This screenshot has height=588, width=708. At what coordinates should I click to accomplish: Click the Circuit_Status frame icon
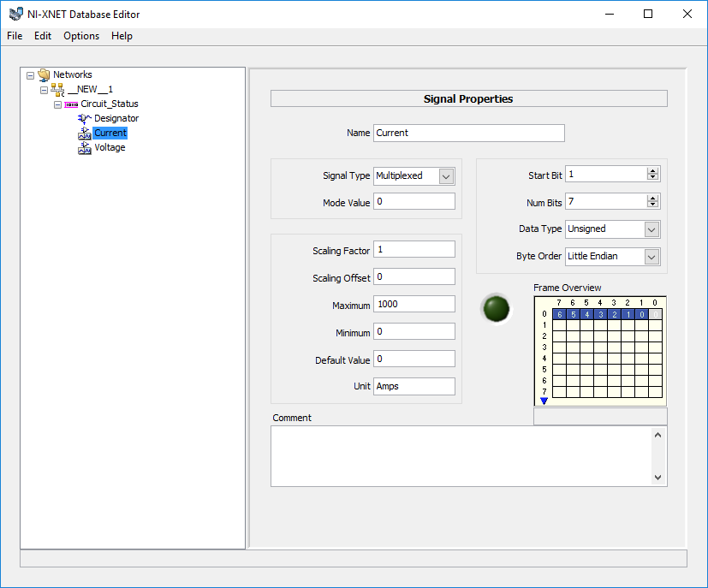click(71, 104)
